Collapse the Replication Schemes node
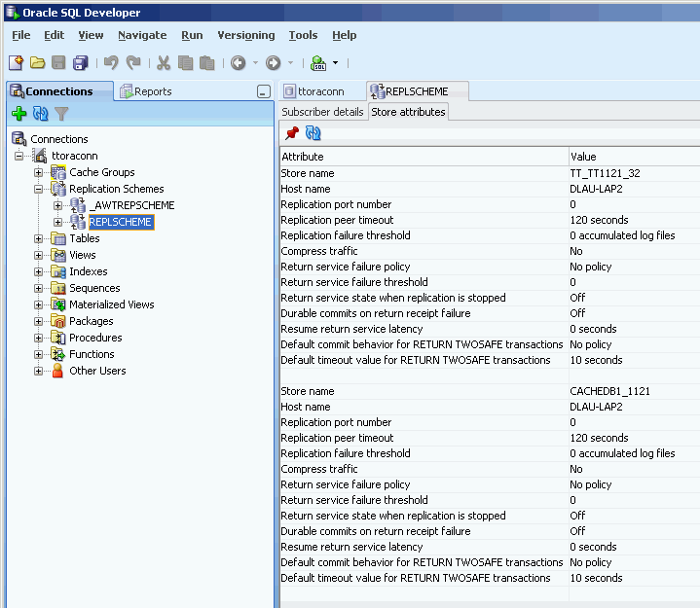This screenshot has height=608, width=700. (x=38, y=189)
